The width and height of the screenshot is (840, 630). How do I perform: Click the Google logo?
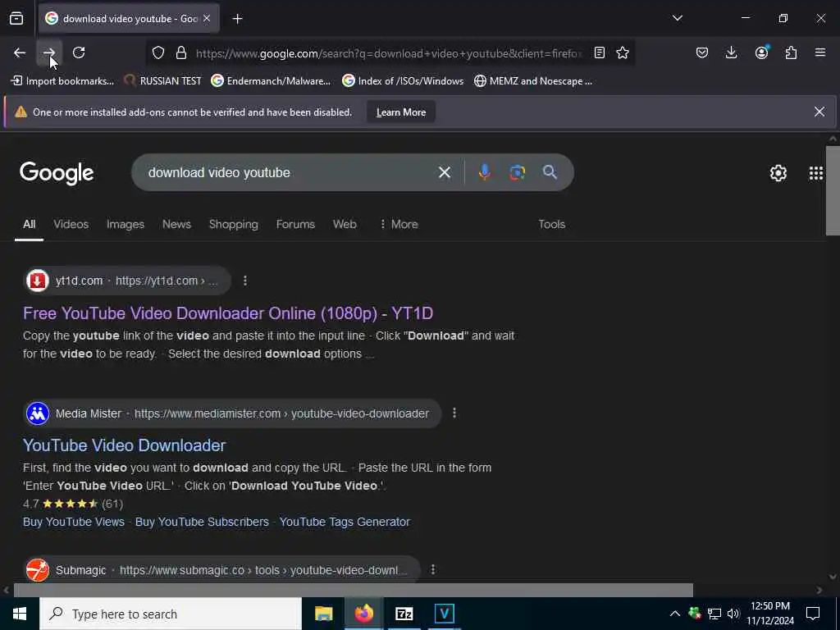coord(57,172)
